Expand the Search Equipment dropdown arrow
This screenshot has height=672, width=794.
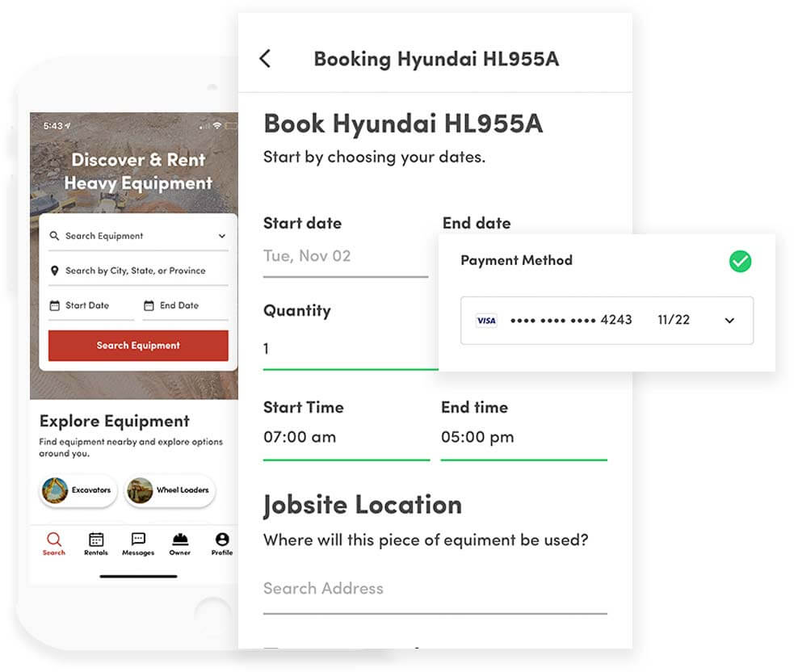222,236
